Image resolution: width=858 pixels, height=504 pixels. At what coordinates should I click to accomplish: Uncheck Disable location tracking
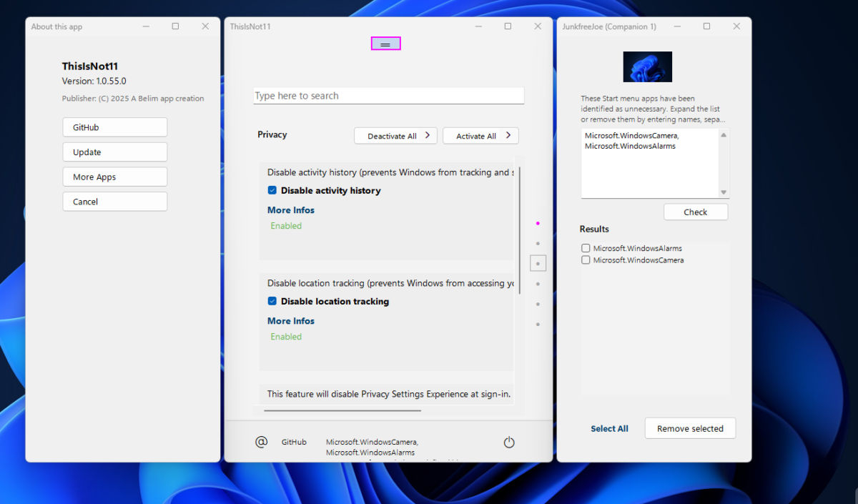coord(272,301)
